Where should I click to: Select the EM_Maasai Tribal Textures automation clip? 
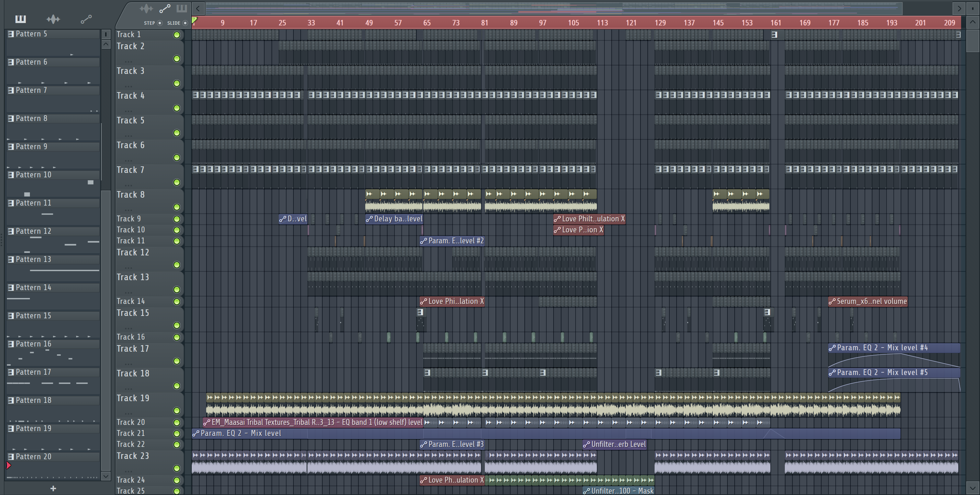coord(313,422)
